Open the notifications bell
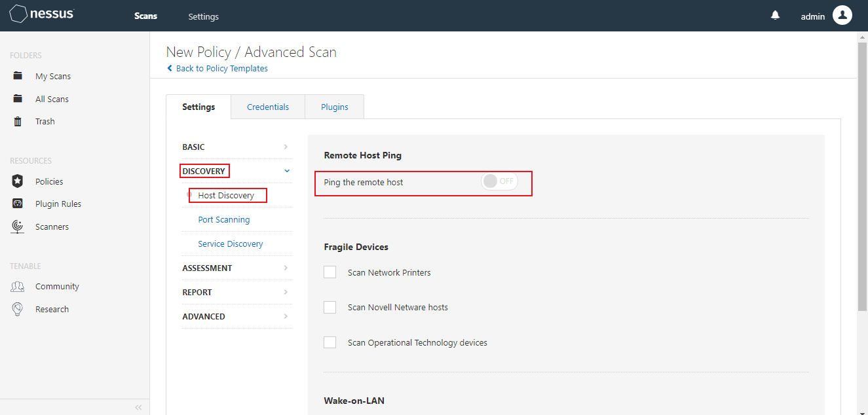868x415 pixels. [x=776, y=16]
